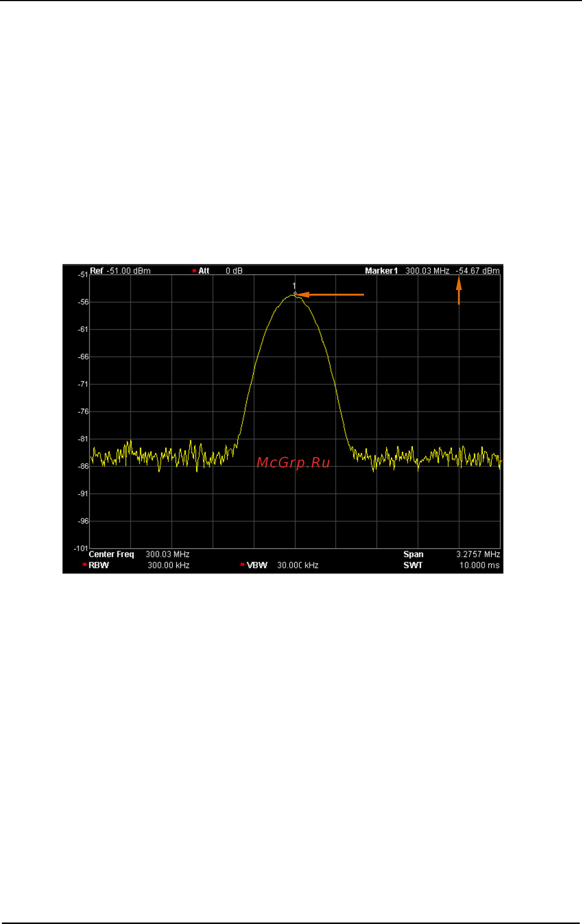The width and height of the screenshot is (582, 924).
Task: Click the Marker1 label
Action: (381, 271)
